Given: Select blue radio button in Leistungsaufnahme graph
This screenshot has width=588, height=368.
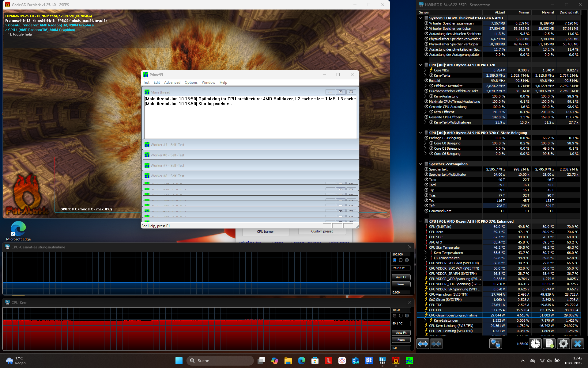Looking at the screenshot, I should click(x=395, y=260).
